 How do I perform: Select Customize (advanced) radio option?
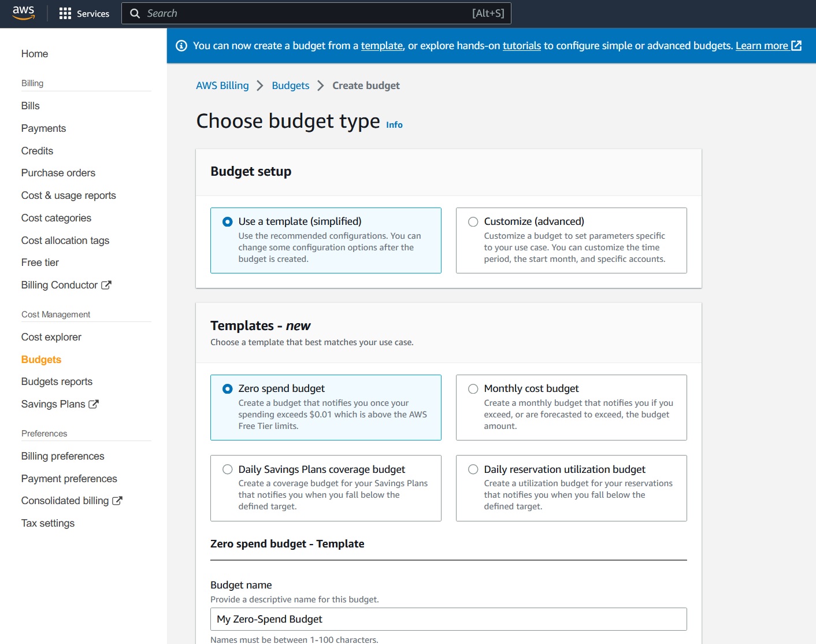point(473,221)
